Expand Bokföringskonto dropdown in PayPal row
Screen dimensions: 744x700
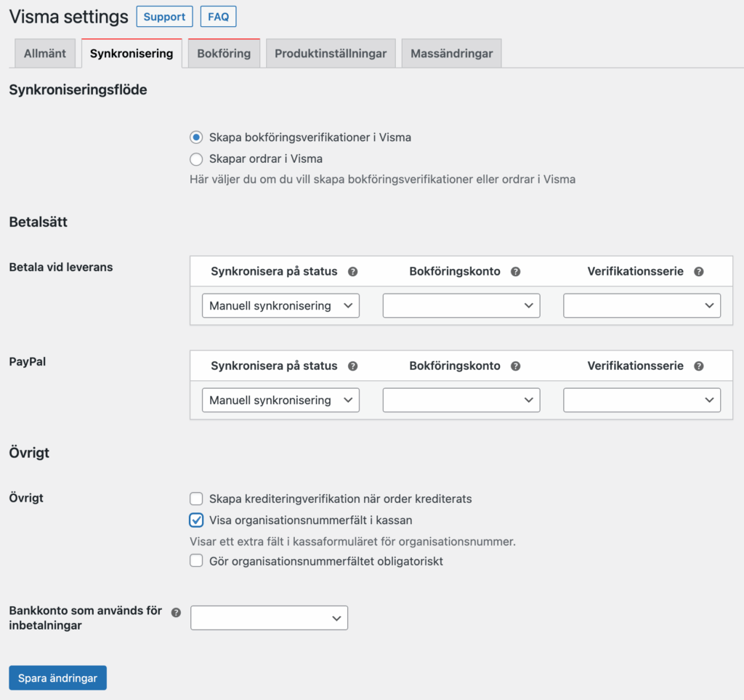coord(461,400)
